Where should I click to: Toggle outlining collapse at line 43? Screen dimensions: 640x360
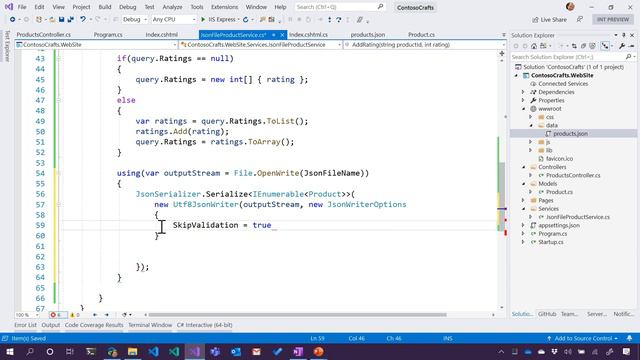coord(58,58)
